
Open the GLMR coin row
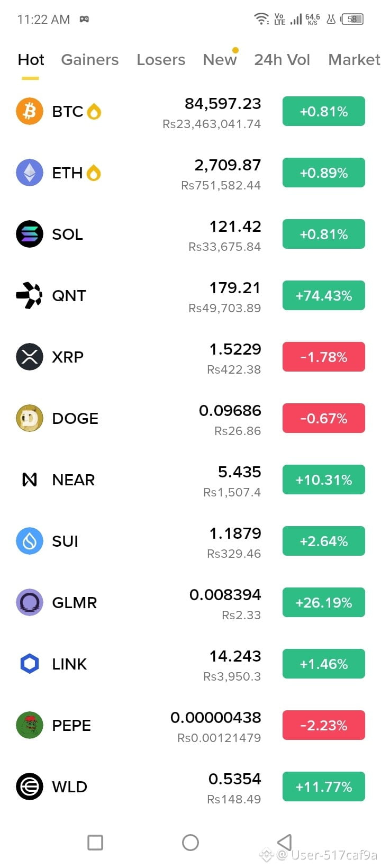click(190, 602)
